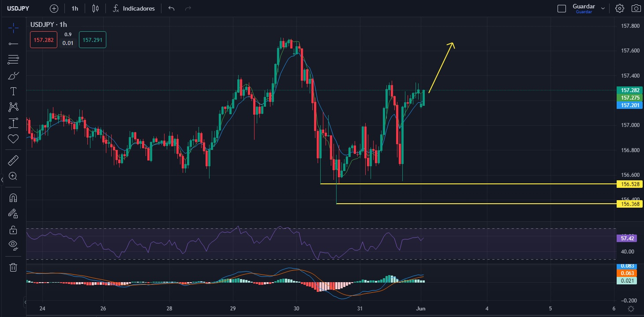Viewport: 644px width, 317px height.
Task: Toggle magnet mode for drawings
Action: coord(13,198)
